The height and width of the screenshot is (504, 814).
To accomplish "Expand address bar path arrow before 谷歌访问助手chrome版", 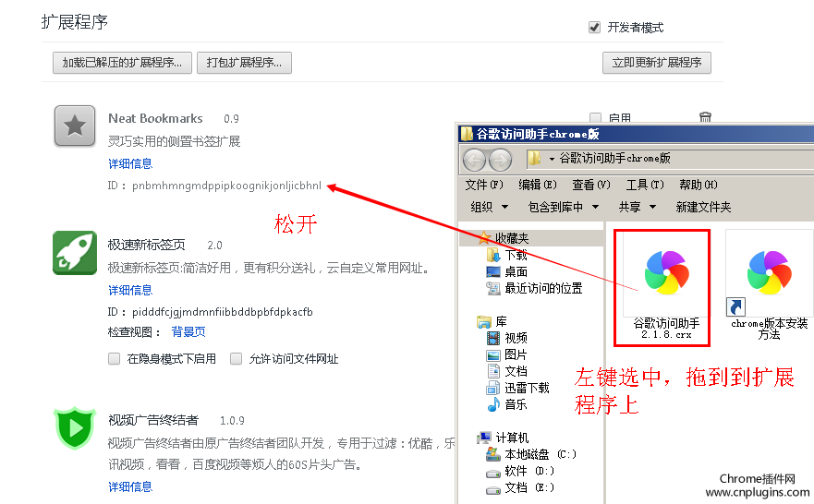I will click(552, 159).
